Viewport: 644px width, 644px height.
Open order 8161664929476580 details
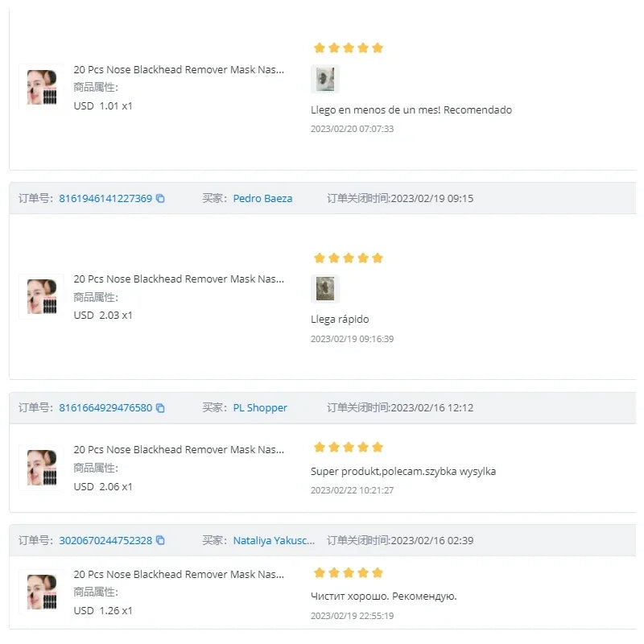105,408
